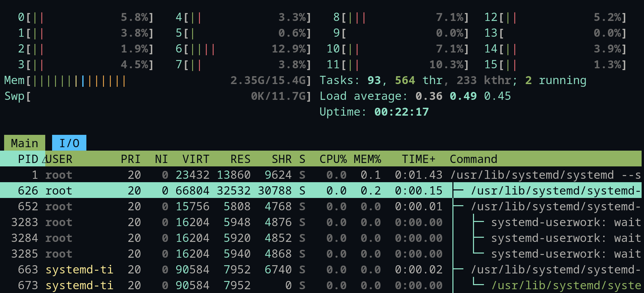The width and height of the screenshot is (644, 293).
Task: Click CPU 7 meter showing 3.8%
Action: click(243, 65)
